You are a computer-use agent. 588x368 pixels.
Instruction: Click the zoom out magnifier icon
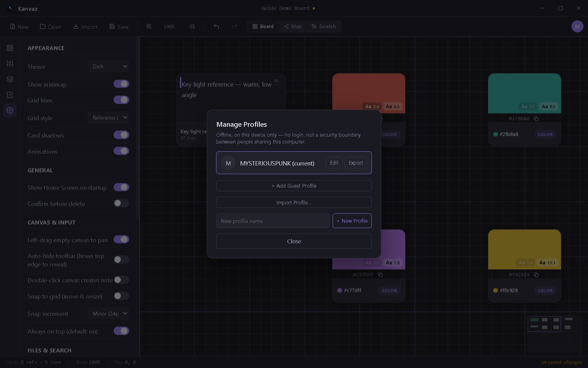click(192, 26)
